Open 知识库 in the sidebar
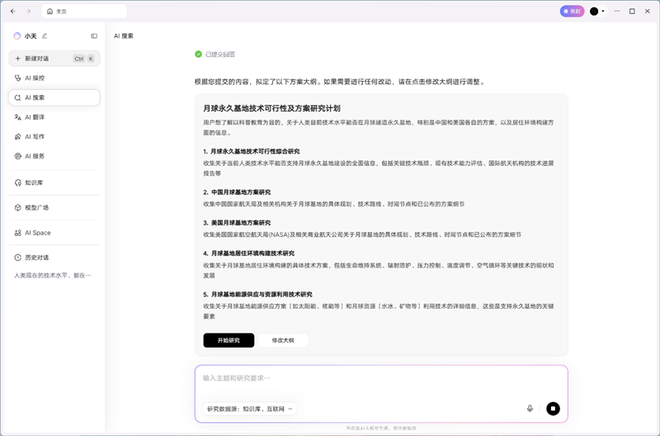Screen dimensions: 660x436 point(35,182)
